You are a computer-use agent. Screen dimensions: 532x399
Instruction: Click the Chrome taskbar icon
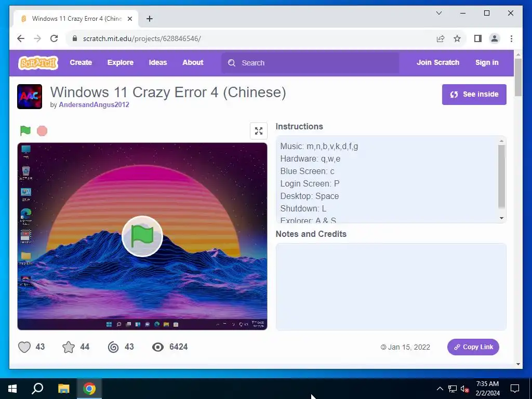89,389
